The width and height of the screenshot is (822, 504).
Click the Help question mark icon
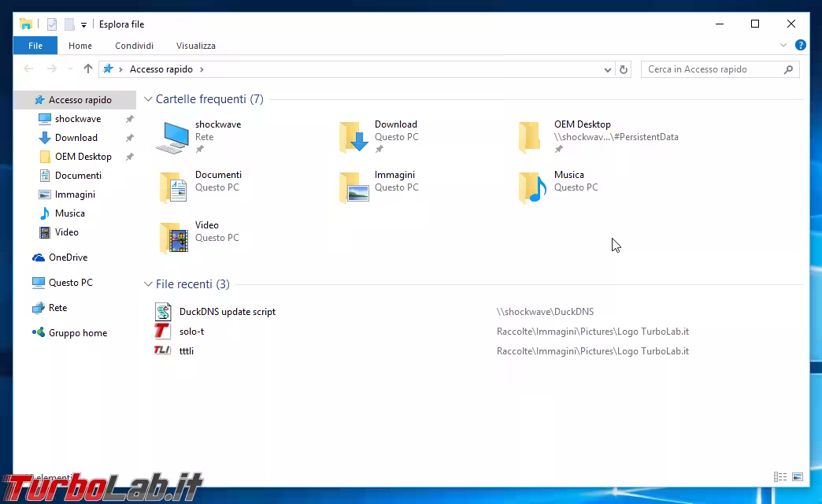click(801, 45)
